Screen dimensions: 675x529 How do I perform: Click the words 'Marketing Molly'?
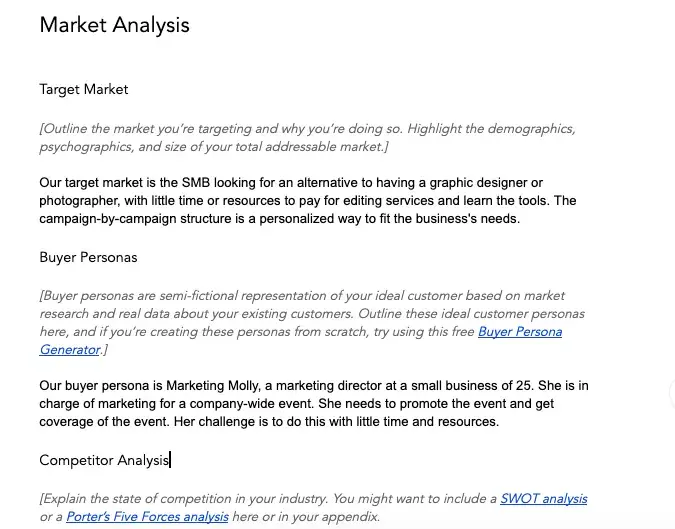216,385
